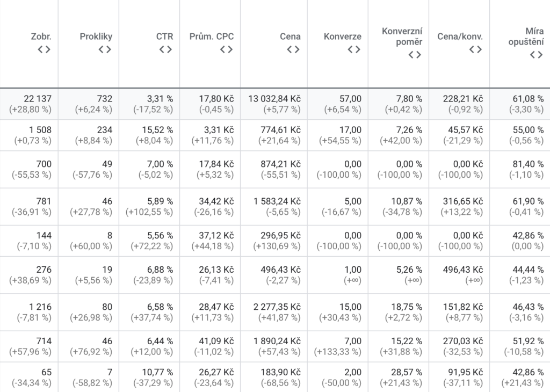Click the impressions cell 65

(46, 372)
